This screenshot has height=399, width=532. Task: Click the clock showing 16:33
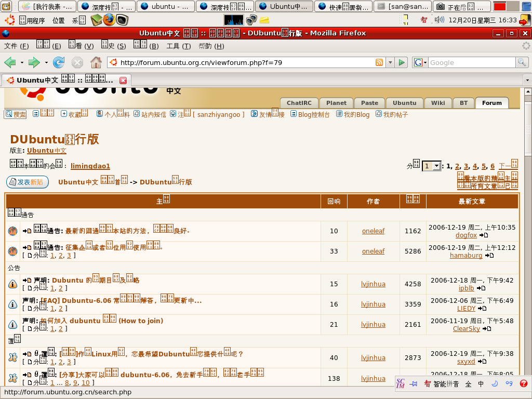[483, 20]
